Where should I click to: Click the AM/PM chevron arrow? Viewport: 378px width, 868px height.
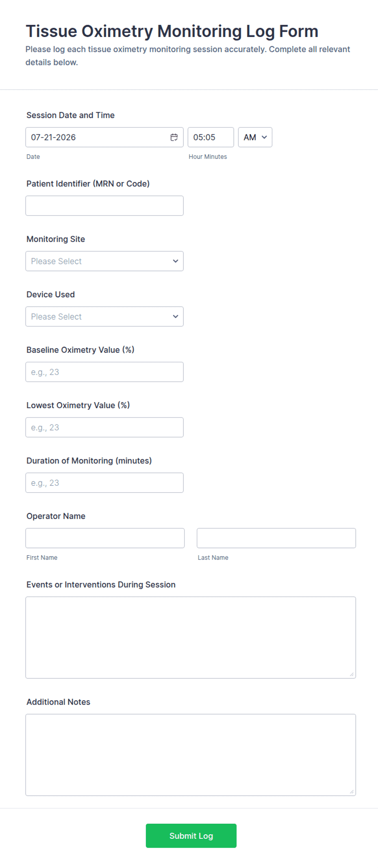point(264,137)
